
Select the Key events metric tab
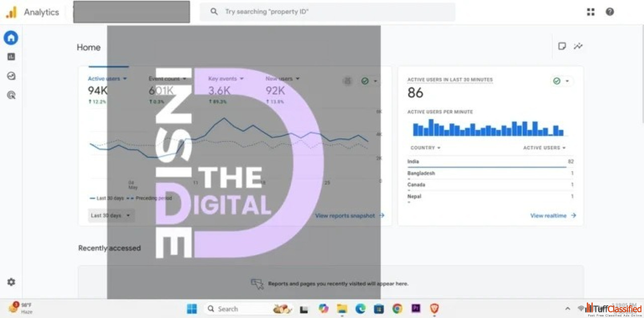tap(226, 78)
